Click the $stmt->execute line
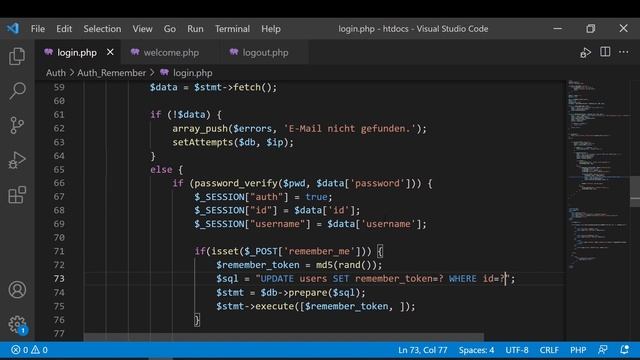The image size is (640, 360). pyautogui.click(x=316, y=306)
